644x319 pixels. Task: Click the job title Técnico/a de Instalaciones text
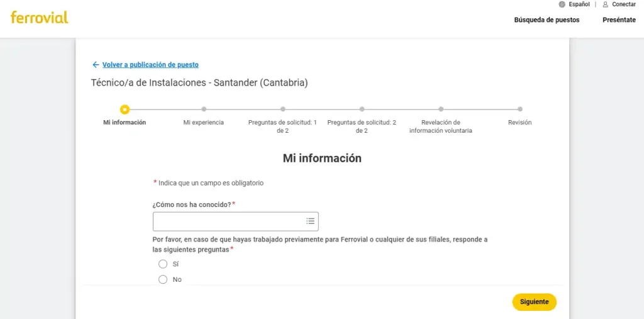coord(199,82)
